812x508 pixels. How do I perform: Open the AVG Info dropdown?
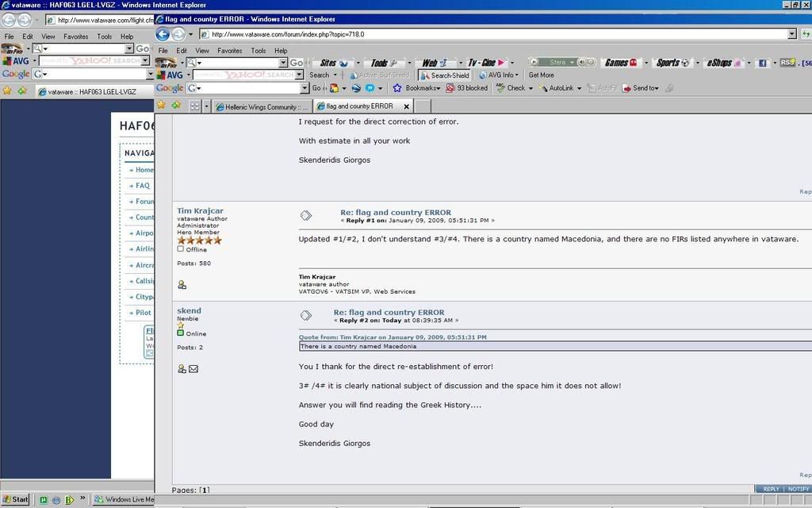(x=500, y=75)
